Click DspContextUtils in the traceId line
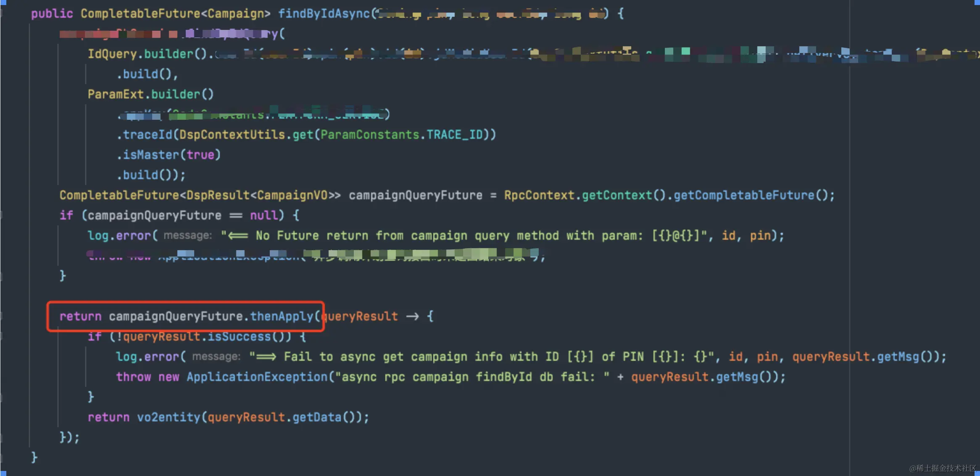The height and width of the screenshot is (476, 980). 232,135
